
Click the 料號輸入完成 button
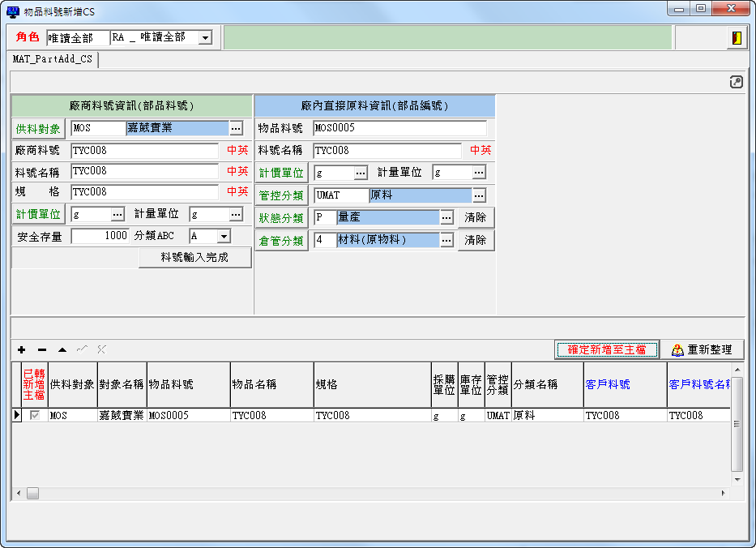click(194, 257)
